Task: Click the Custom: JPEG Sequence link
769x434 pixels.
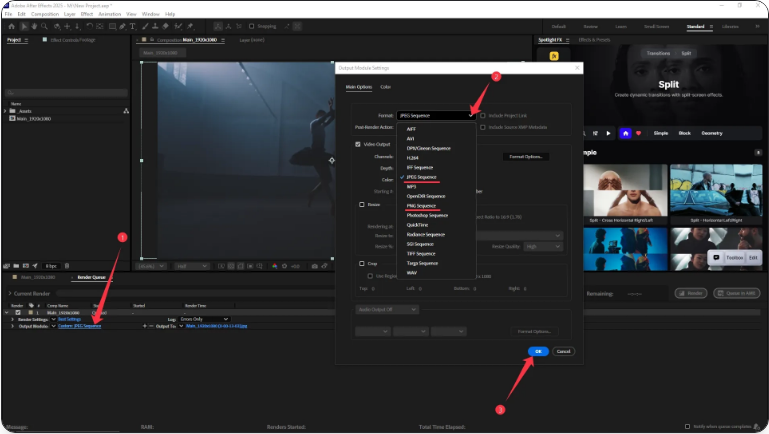Action: click(x=79, y=326)
